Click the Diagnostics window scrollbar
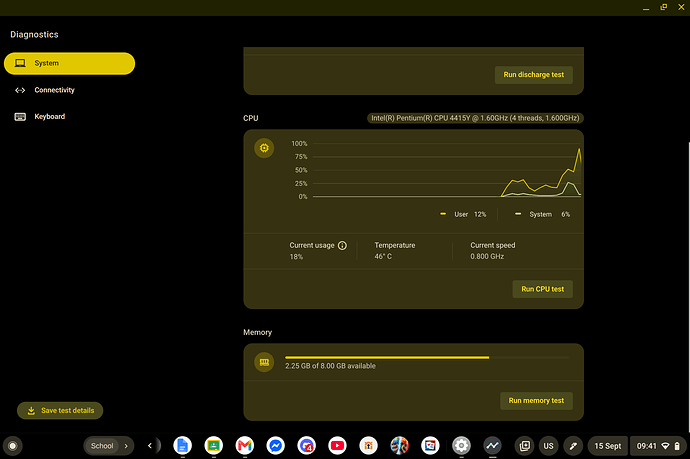 pyautogui.click(x=688, y=286)
